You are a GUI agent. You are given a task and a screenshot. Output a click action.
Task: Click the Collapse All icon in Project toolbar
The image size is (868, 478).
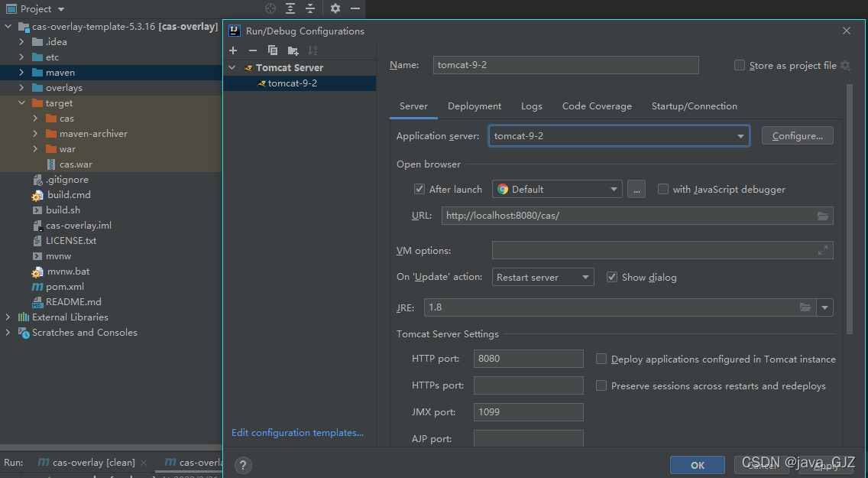pos(310,8)
